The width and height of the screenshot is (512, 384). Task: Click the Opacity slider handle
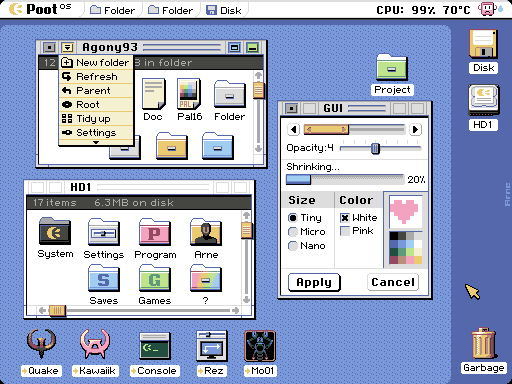point(375,148)
